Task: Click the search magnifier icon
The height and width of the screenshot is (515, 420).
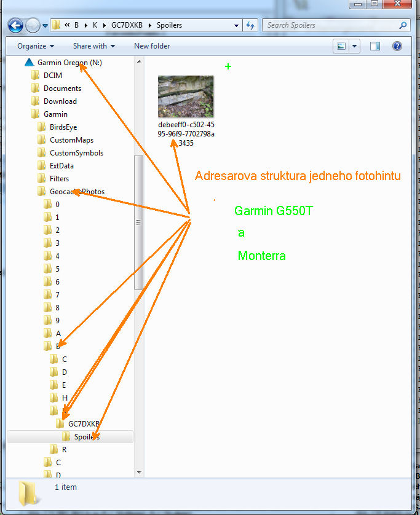Action: click(403, 26)
